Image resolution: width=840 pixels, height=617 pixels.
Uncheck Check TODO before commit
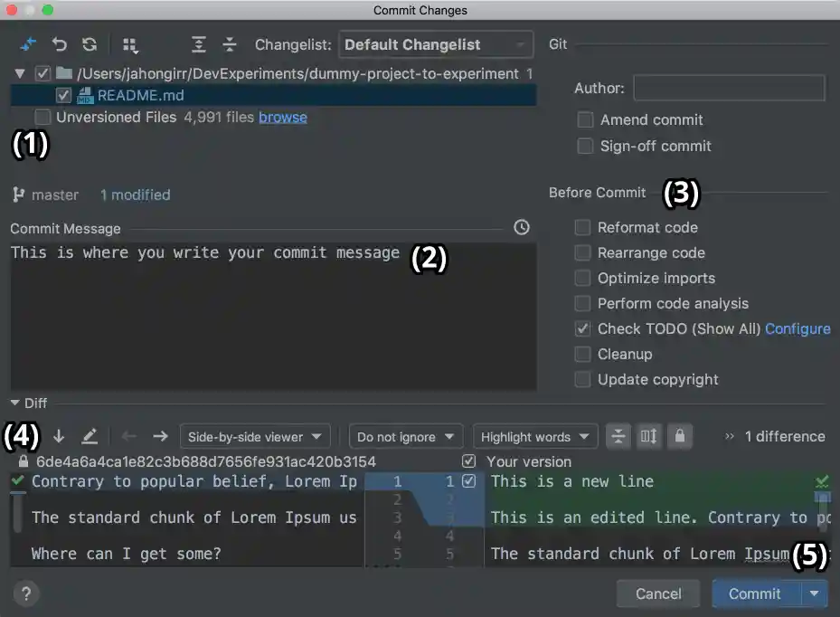[582, 328]
